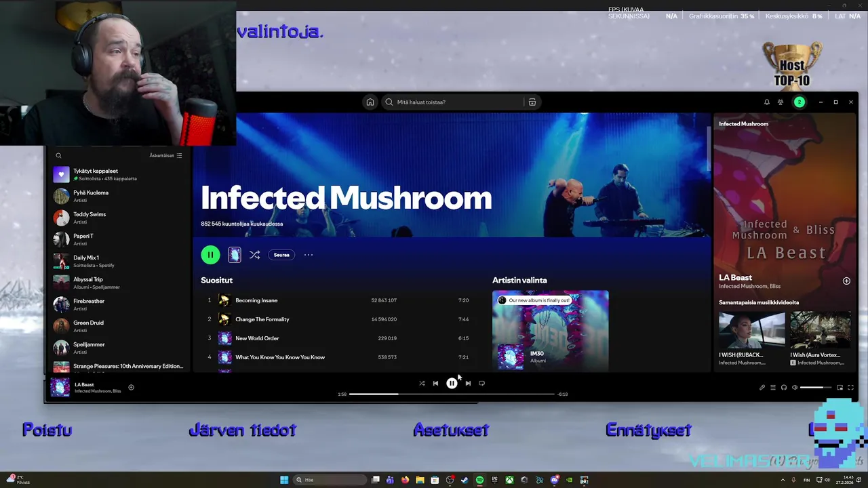Skip to previous track
868x488 pixels.
pyautogui.click(x=435, y=384)
